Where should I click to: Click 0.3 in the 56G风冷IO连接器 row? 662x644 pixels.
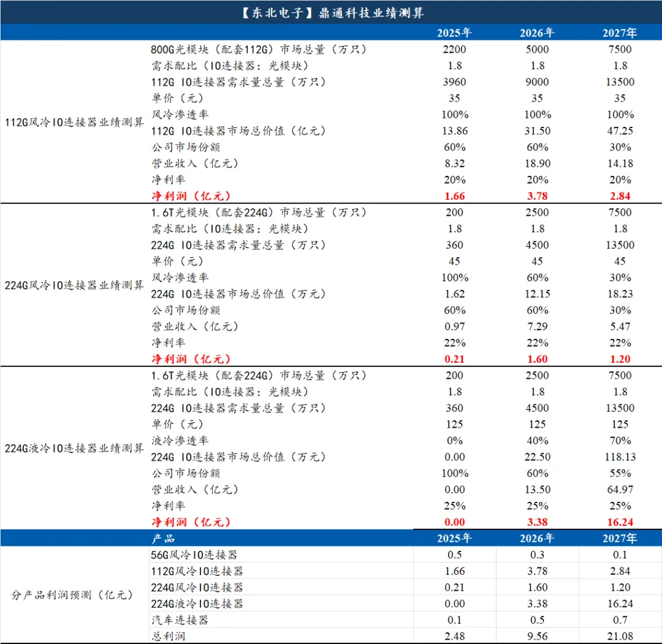tap(537, 555)
